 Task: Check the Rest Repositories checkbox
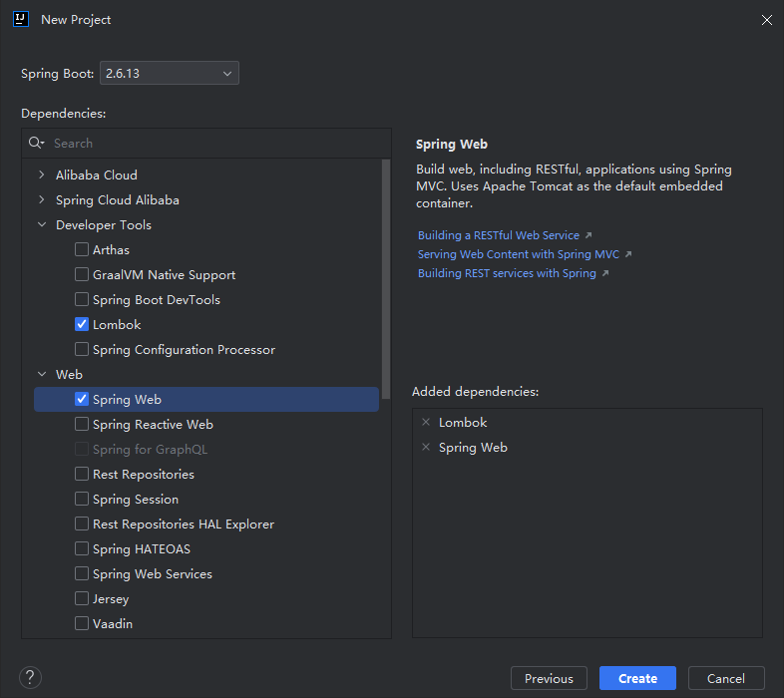[x=82, y=474]
